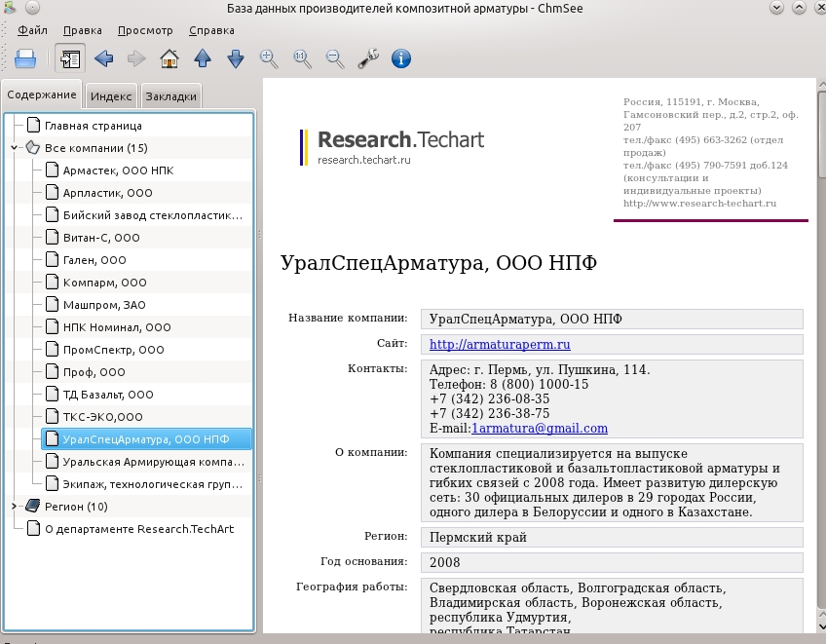Click the round pin button in titlebar
Viewport: 826px width, 644px height.
pos(33,8)
